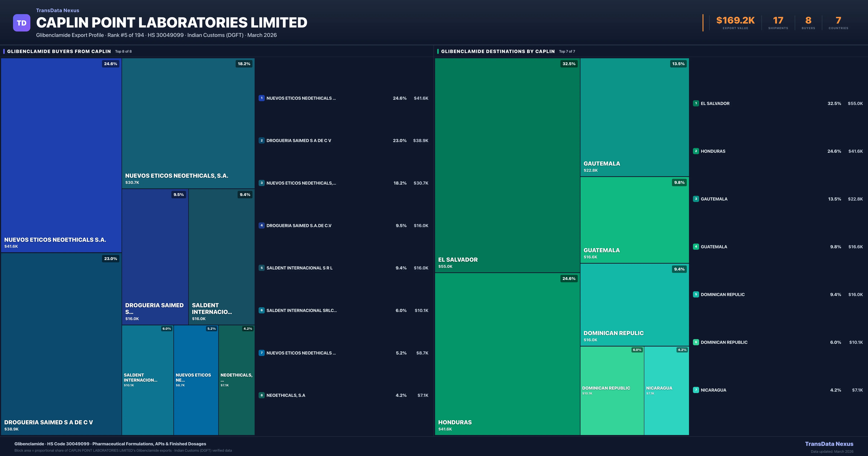Click the TransData Nexus footer brand link
The height and width of the screenshot is (456, 868).
pos(829,444)
